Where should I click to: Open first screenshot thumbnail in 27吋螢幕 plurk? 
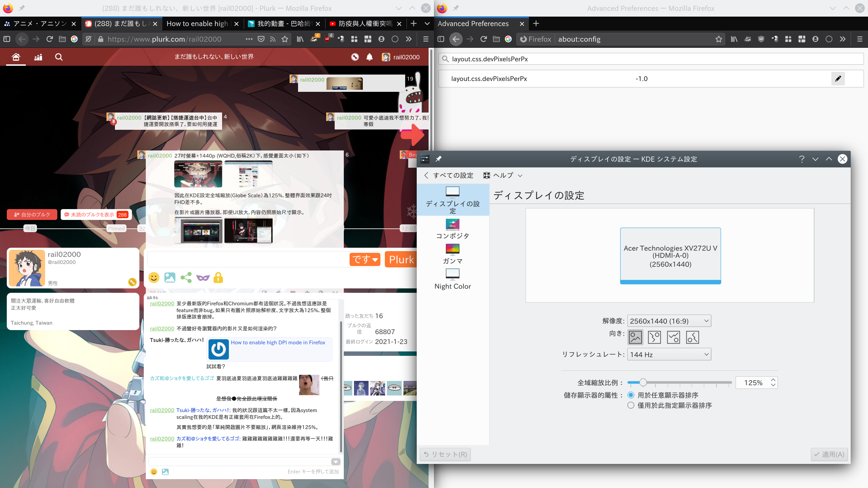[198, 174]
